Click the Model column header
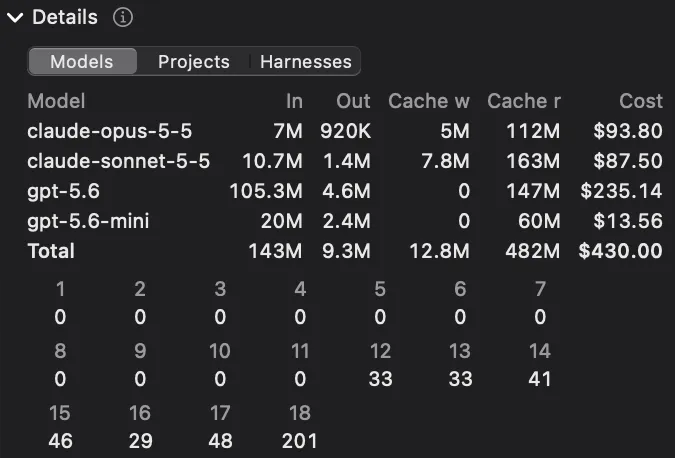 [x=56, y=102]
